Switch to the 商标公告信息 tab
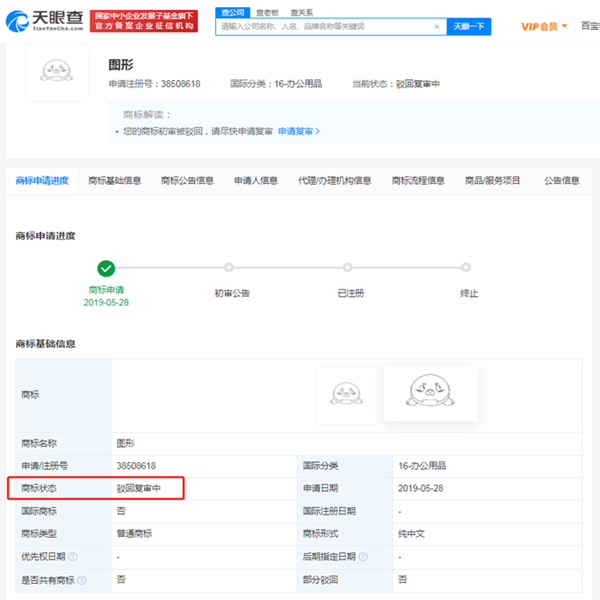The height and width of the screenshot is (600, 600). [x=187, y=181]
